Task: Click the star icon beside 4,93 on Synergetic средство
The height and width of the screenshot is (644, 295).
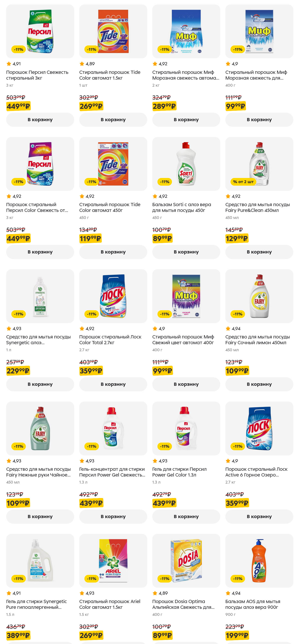Action: pos(8,328)
